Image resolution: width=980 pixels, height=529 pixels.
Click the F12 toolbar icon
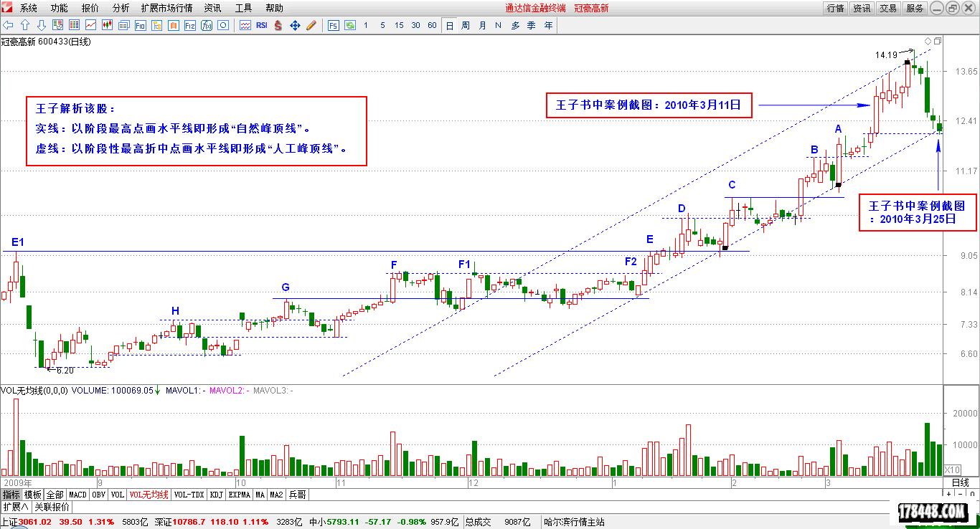(190, 25)
